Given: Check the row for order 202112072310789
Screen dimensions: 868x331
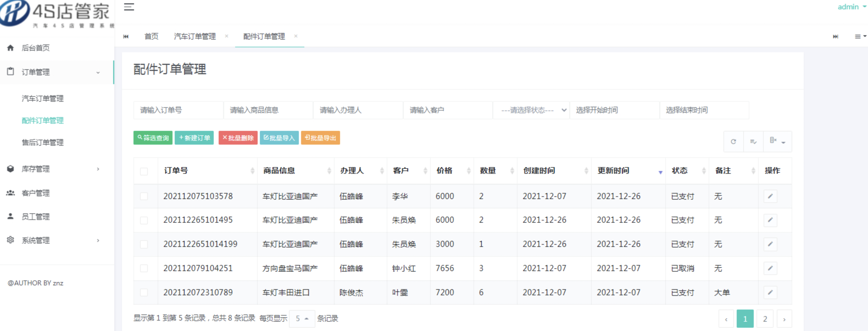Looking at the screenshot, I should (144, 292).
